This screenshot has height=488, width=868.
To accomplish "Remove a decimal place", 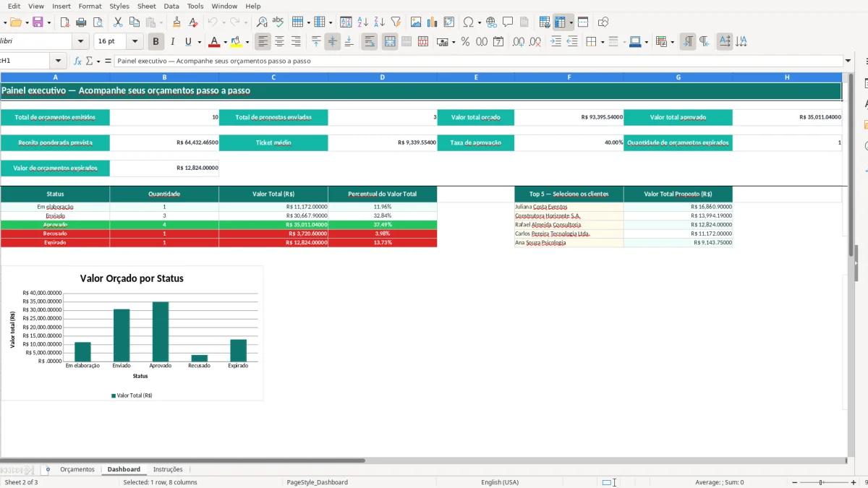I will point(535,42).
